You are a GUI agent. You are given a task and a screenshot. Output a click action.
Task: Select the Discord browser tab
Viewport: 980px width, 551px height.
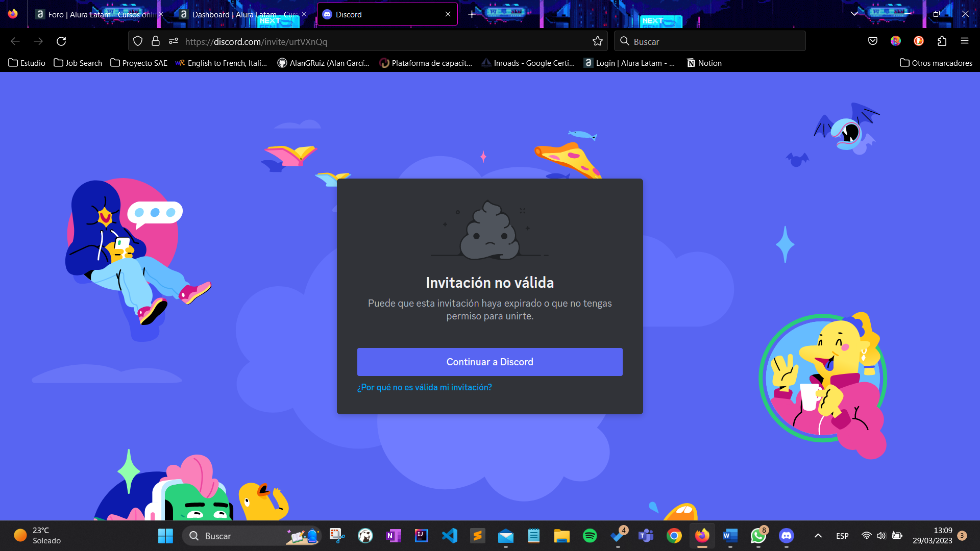click(x=387, y=14)
